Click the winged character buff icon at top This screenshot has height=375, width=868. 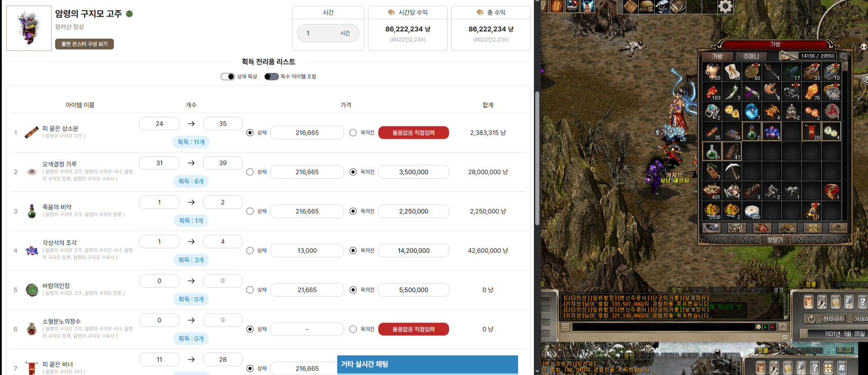pyautogui.click(x=588, y=6)
